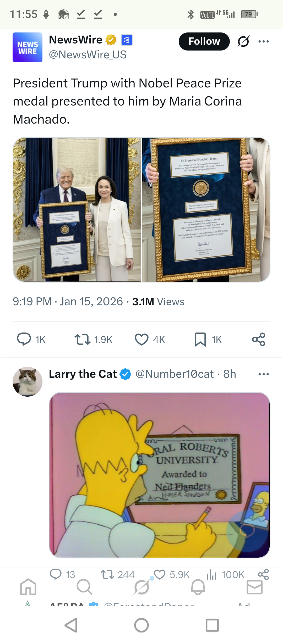Click the reply icon with 1K comments
The height and width of the screenshot is (644, 283).
click(24, 340)
